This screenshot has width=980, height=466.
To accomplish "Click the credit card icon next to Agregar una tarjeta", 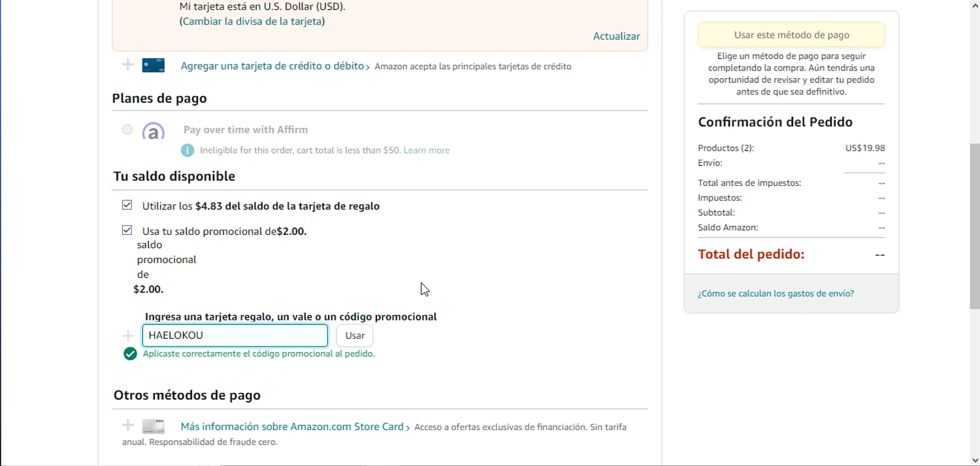I will click(x=154, y=65).
